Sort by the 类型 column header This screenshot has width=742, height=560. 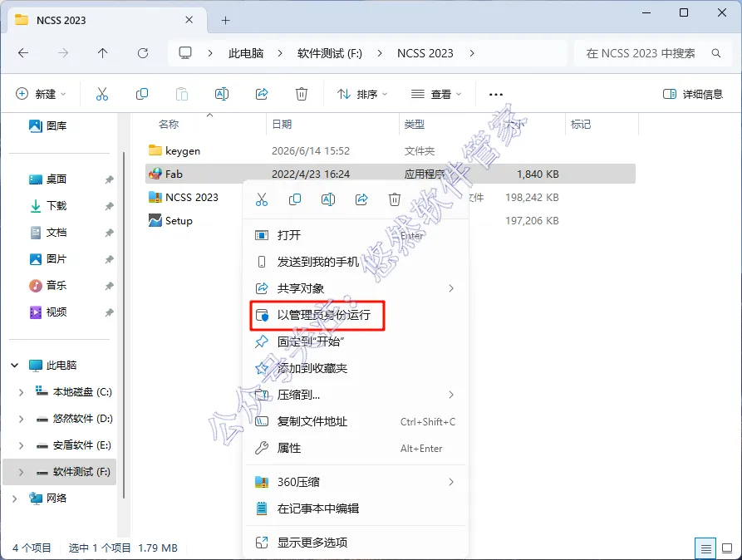(x=414, y=124)
